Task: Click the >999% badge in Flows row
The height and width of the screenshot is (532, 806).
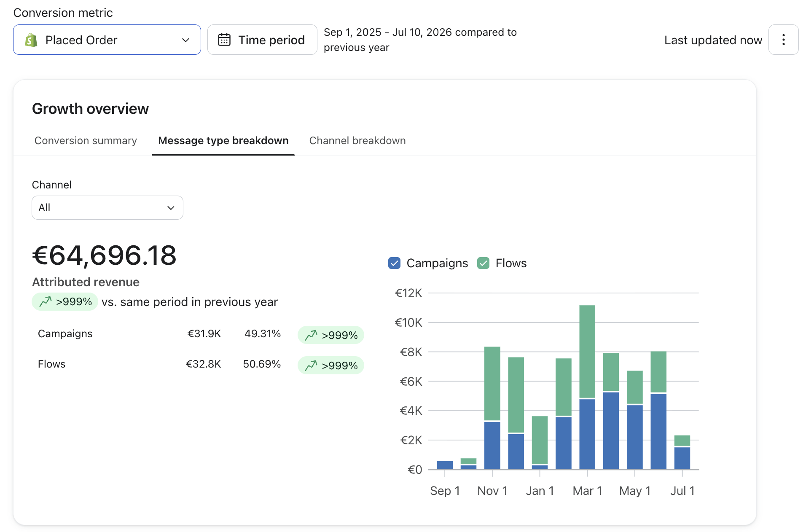Action: [x=331, y=365]
